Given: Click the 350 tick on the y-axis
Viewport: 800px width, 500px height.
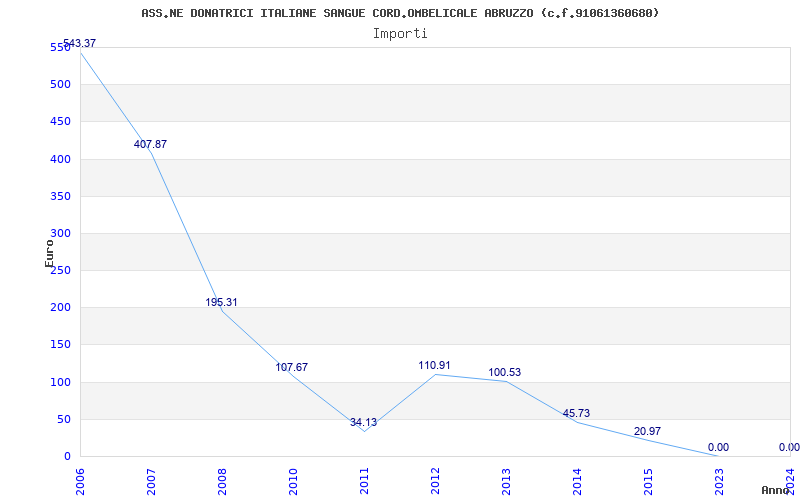Looking at the screenshot, I should (60, 196).
